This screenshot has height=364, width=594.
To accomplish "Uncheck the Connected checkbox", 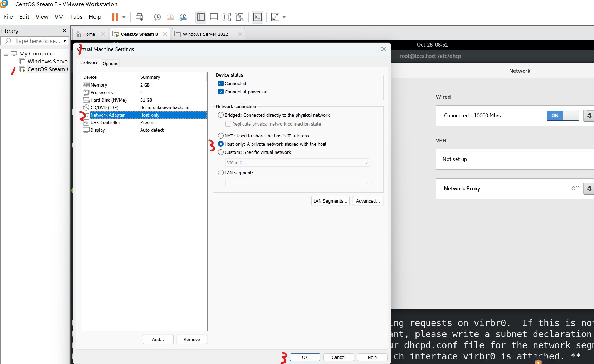I will tap(221, 84).
